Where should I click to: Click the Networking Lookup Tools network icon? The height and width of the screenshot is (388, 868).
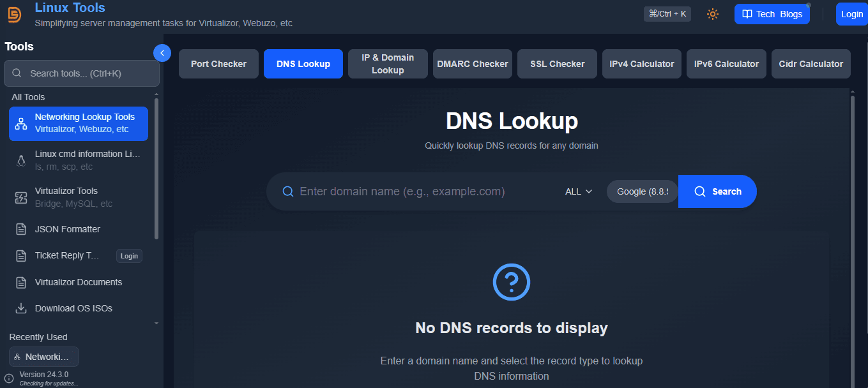[21, 124]
